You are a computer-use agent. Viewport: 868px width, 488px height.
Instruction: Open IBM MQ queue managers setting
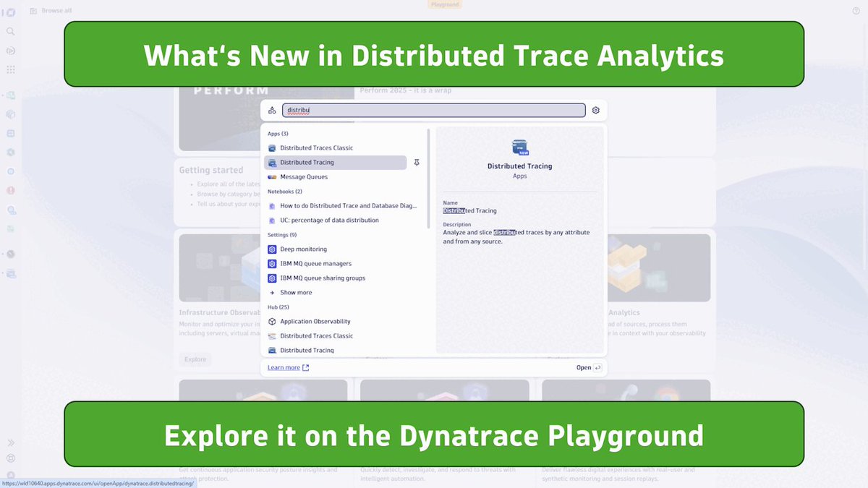click(316, 263)
